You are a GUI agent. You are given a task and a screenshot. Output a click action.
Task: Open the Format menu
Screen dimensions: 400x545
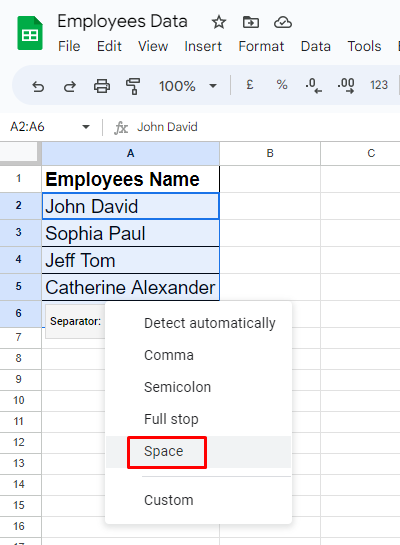click(261, 46)
